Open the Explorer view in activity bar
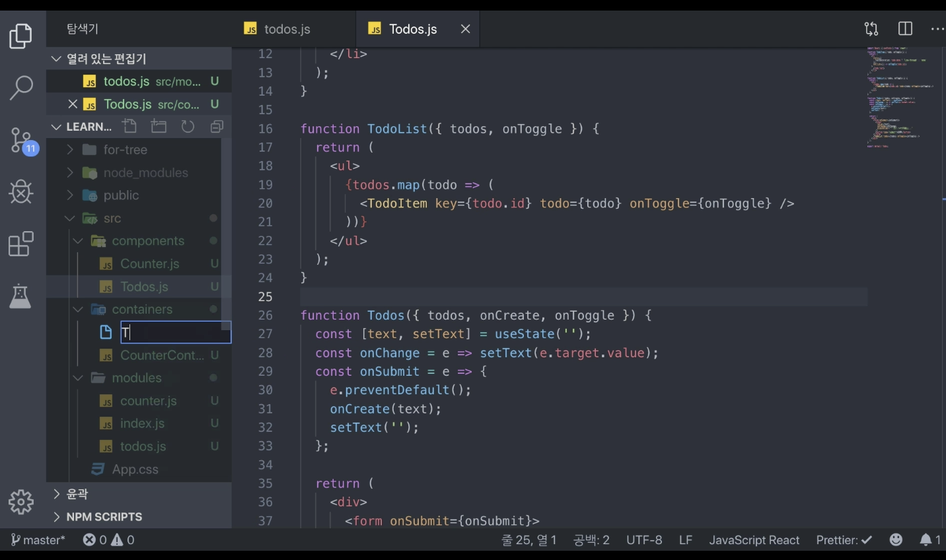 click(x=21, y=36)
